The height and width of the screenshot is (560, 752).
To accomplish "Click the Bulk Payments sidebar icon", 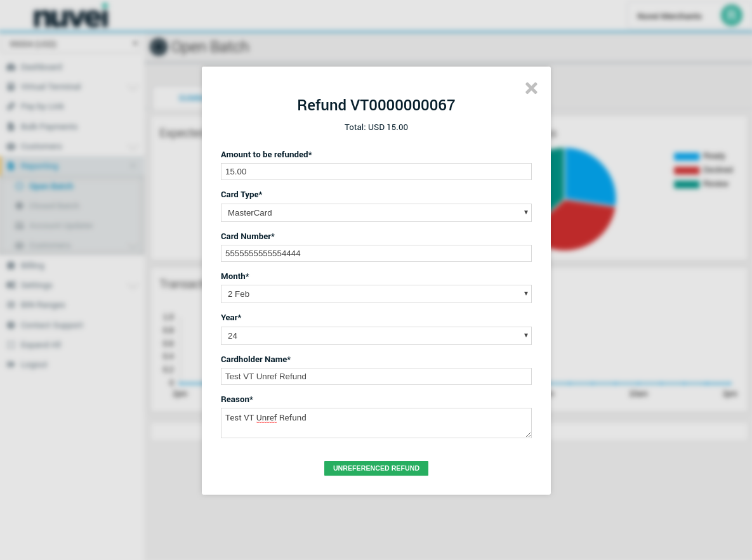I will point(11,127).
